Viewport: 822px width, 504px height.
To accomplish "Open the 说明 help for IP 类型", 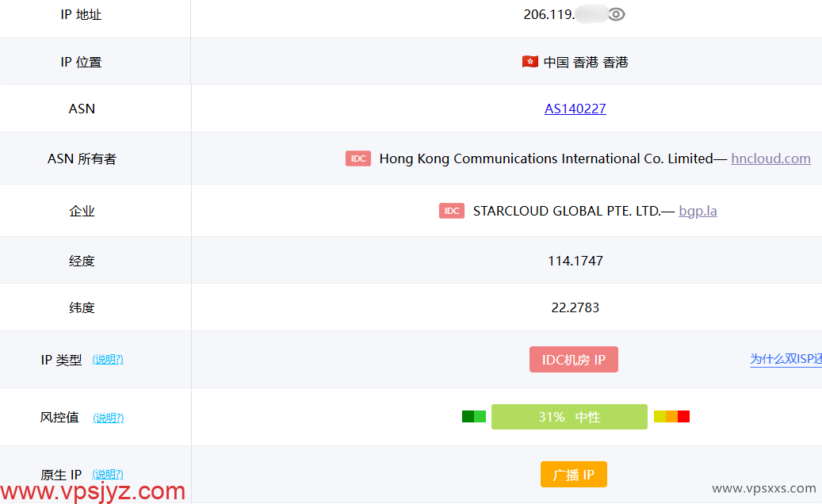I will coord(107,359).
